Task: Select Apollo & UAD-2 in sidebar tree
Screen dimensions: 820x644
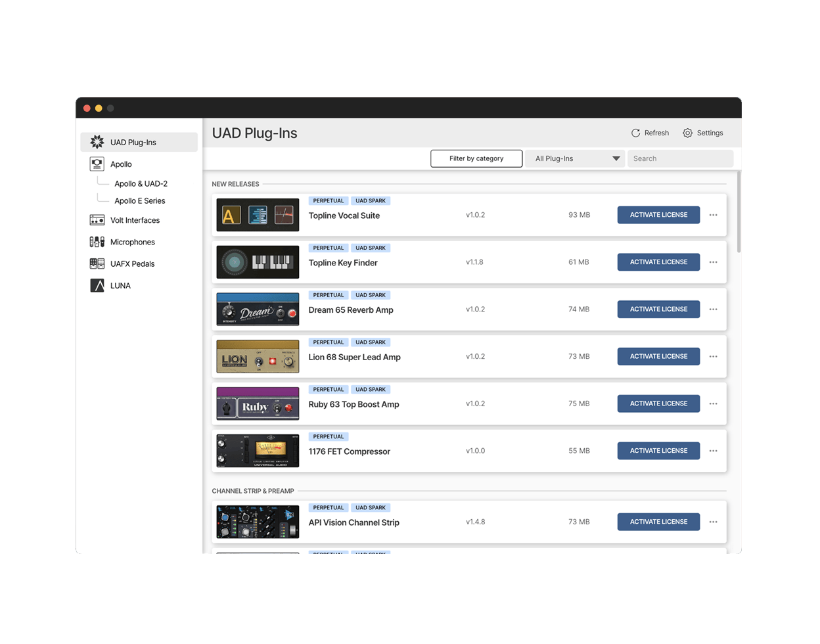Action: point(141,184)
